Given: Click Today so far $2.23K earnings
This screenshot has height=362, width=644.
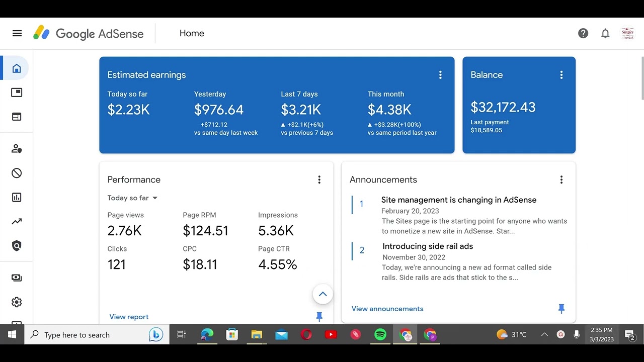Looking at the screenshot, I should pos(128,110).
